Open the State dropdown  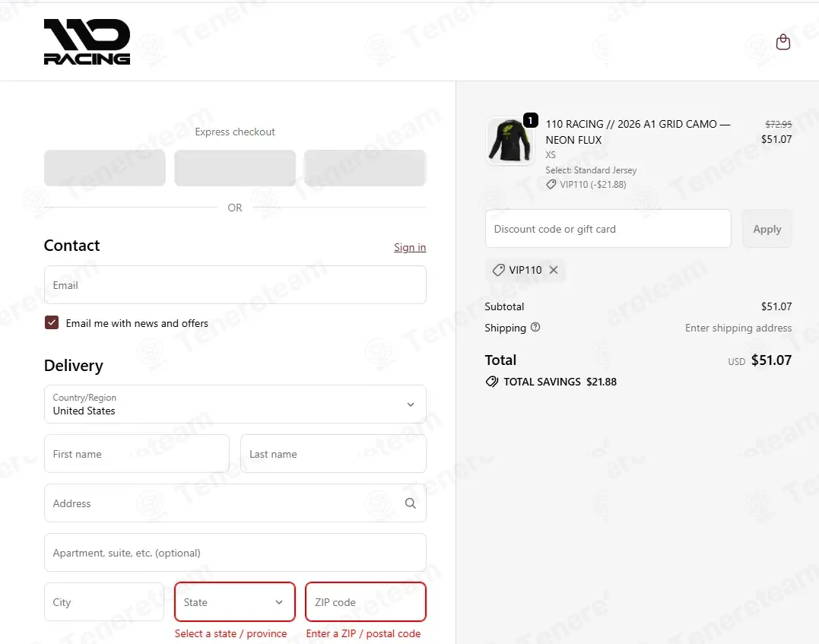235,602
